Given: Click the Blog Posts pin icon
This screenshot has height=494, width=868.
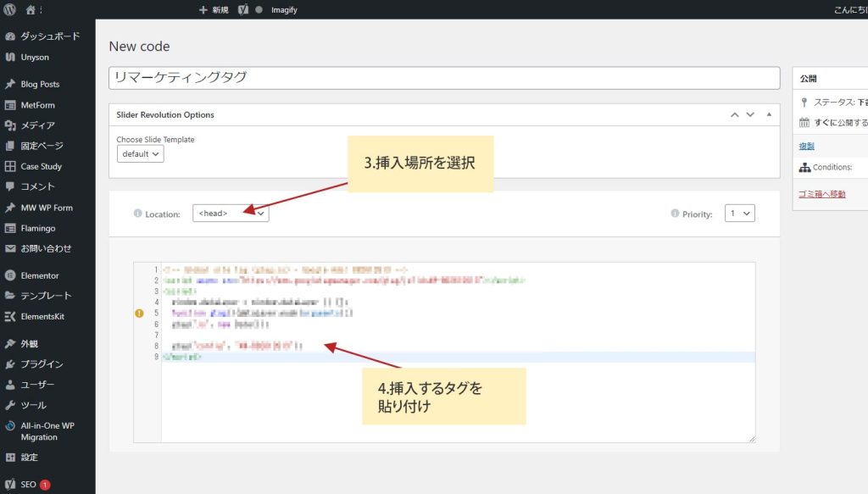Looking at the screenshot, I should 10,84.
